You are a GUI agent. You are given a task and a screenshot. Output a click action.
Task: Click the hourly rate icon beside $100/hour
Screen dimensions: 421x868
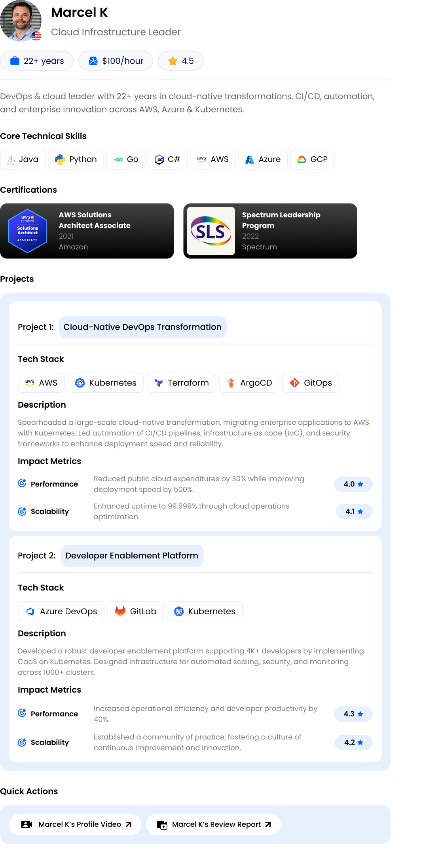(93, 61)
